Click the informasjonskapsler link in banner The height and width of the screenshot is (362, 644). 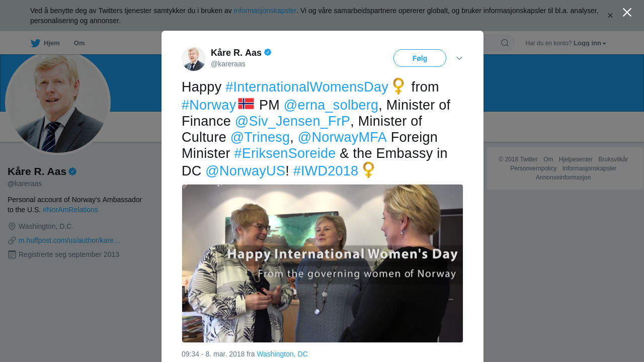[265, 11]
